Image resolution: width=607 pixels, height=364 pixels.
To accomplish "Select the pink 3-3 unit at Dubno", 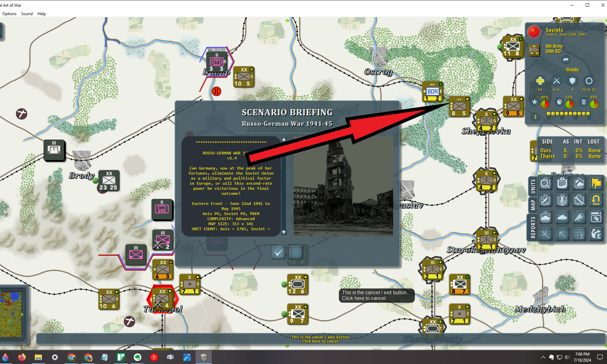I will pos(216,62).
